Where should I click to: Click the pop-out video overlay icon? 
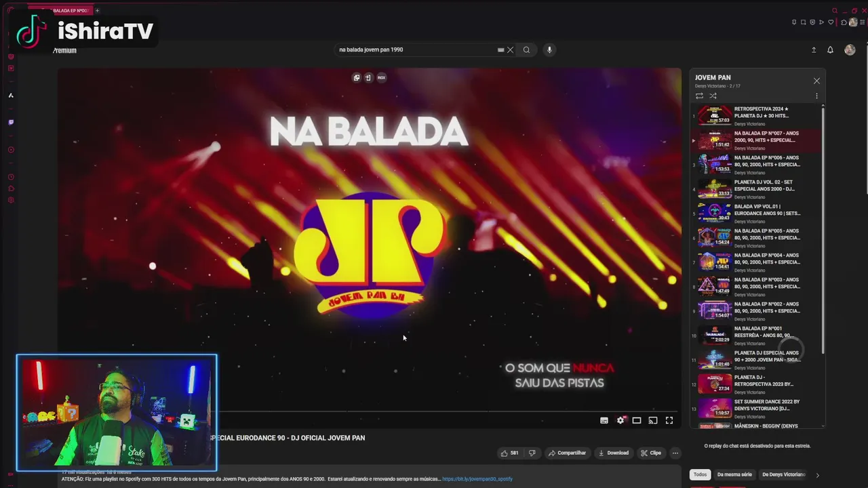[356, 77]
